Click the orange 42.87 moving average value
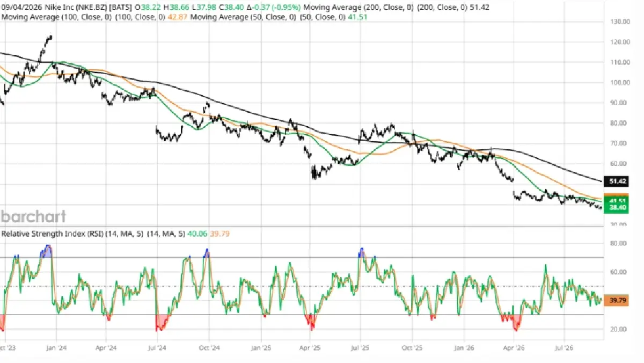Screen dimensions: 644x363 click(178, 17)
